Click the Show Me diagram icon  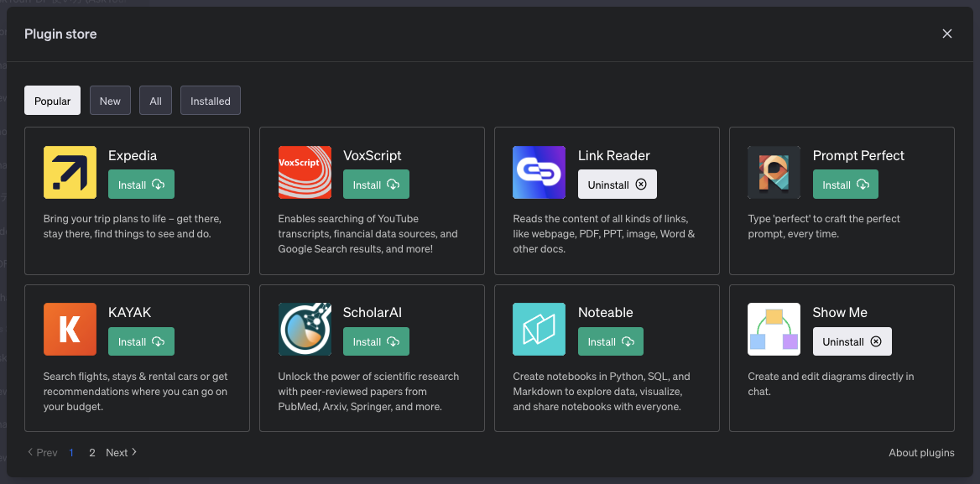coord(774,329)
